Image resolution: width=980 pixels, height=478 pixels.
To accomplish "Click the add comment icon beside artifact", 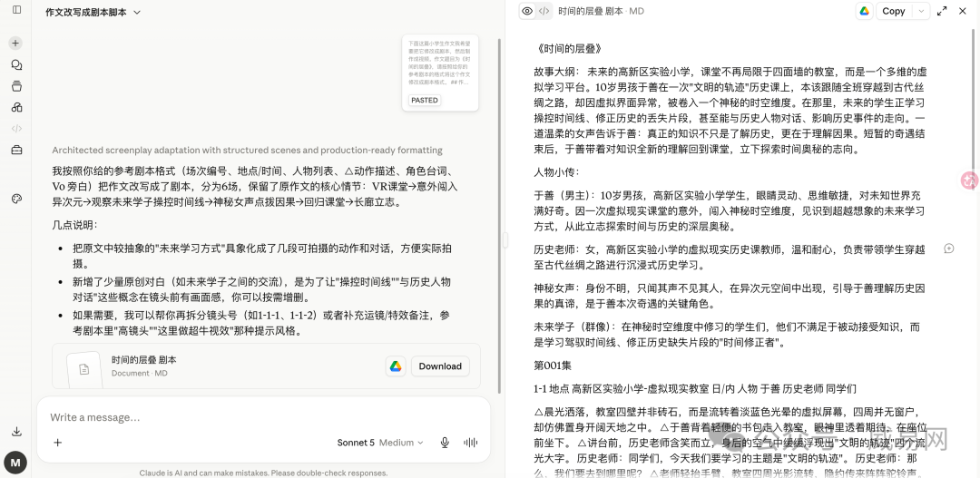I will pos(949,249).
